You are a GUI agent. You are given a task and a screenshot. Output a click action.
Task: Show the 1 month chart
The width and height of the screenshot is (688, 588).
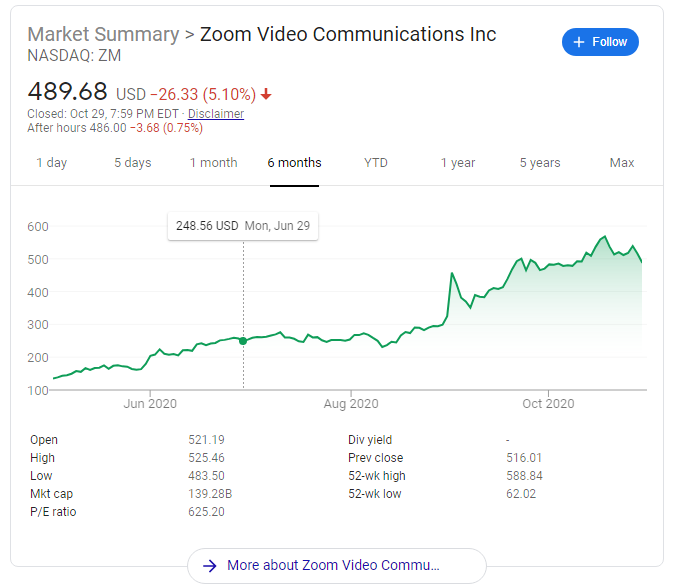coord(214,163)
